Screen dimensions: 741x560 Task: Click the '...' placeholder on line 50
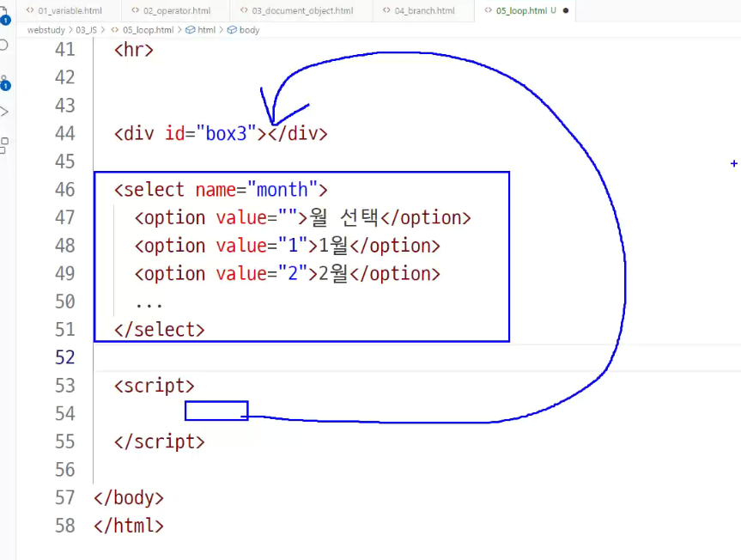click(149, 305)
